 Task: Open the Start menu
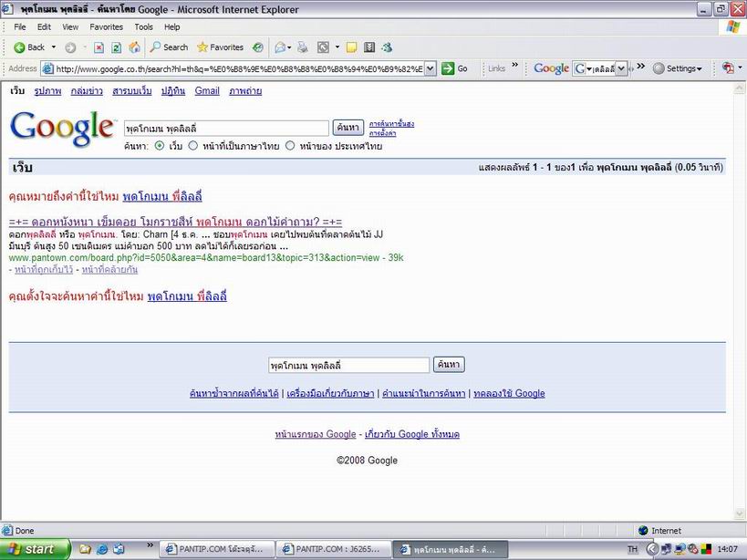tap(36, 549)
